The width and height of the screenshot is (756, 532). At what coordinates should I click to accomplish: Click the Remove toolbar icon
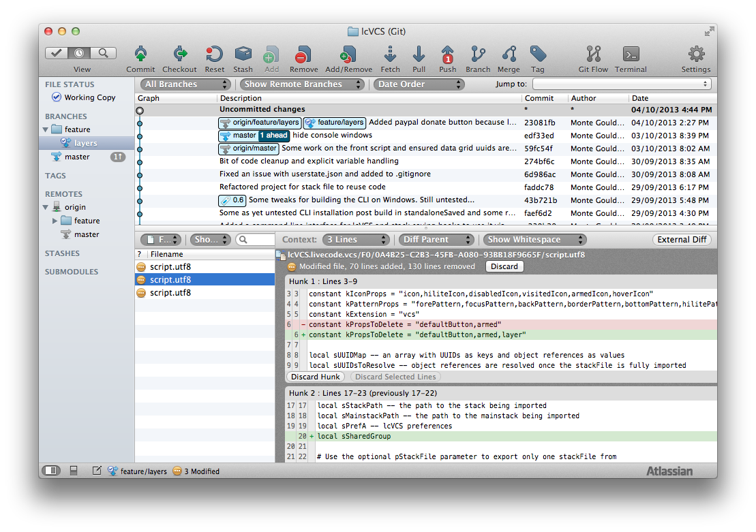click(303, 54)
